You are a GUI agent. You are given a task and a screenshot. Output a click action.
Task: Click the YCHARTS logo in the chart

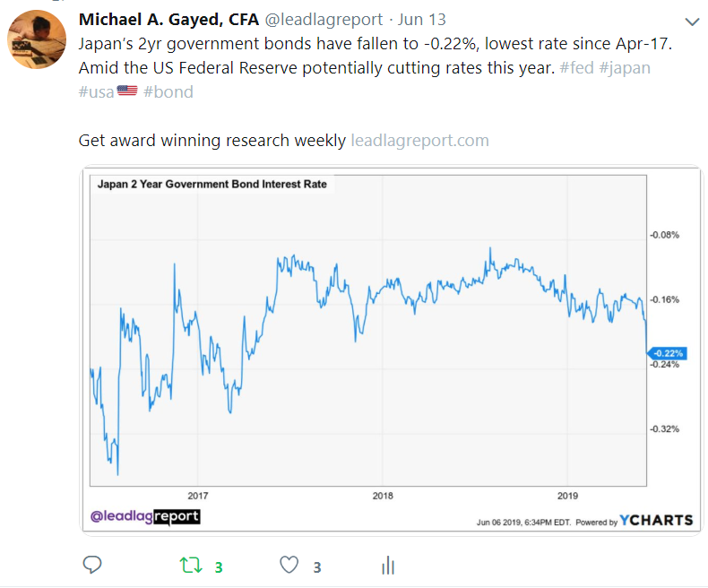pos(657,520)
